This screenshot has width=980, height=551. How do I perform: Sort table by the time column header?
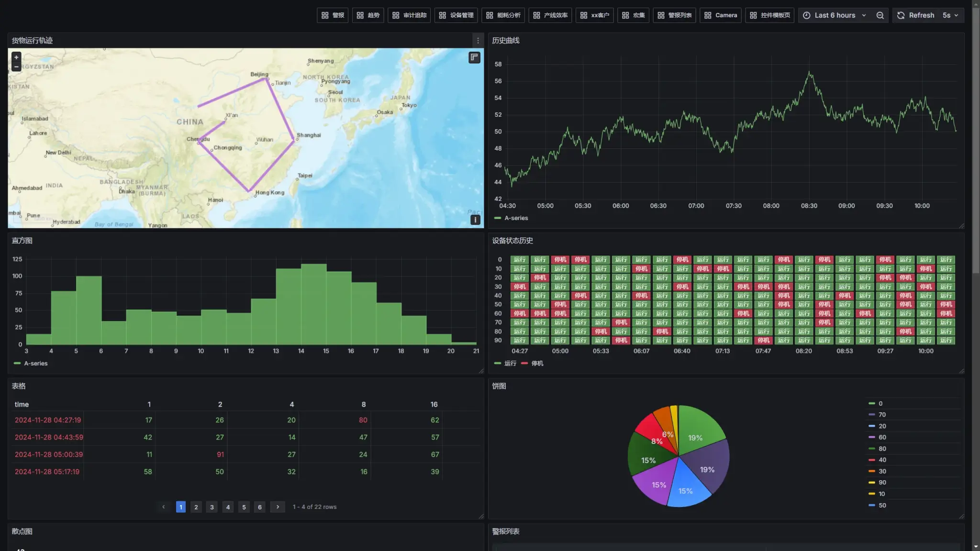[22, 405]
